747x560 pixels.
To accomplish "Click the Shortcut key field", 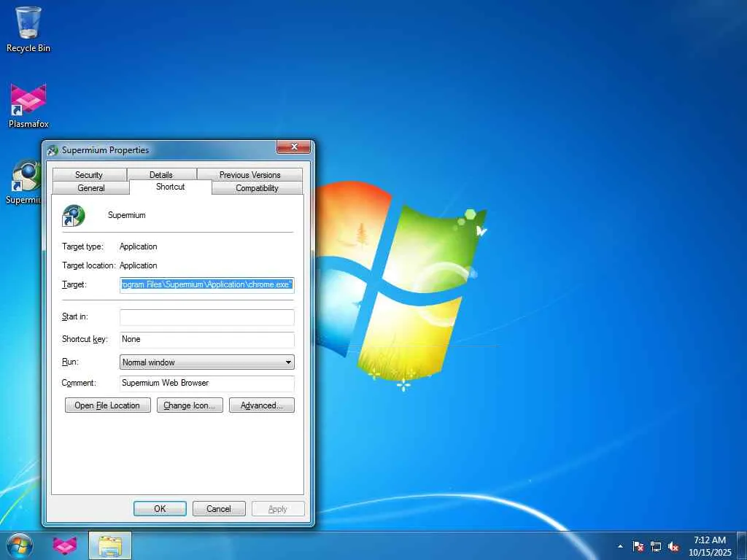I will pos(206,340).
